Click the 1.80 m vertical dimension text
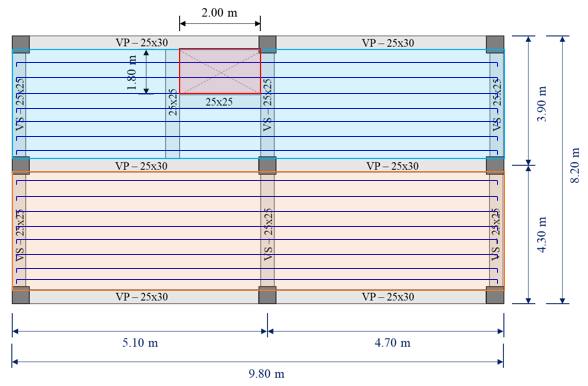The width and height of the screenshot is (588, 386). click(x=132, y=72)
